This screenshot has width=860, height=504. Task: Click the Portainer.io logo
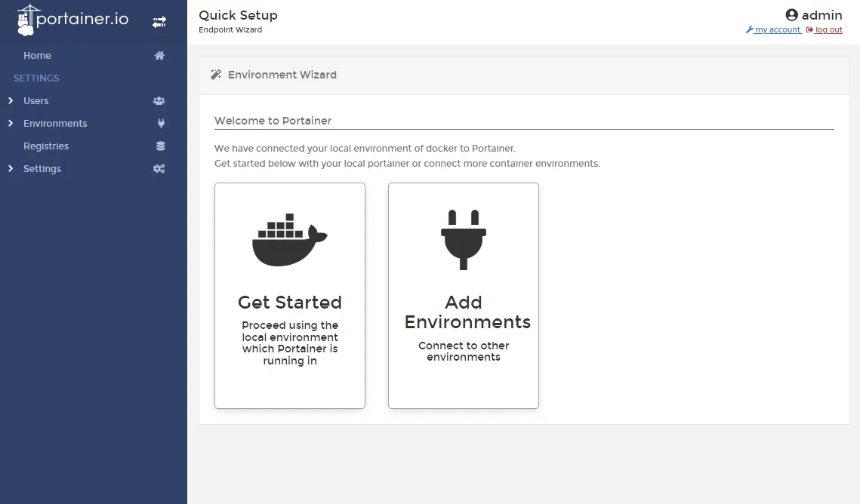[x=73, y=20]
